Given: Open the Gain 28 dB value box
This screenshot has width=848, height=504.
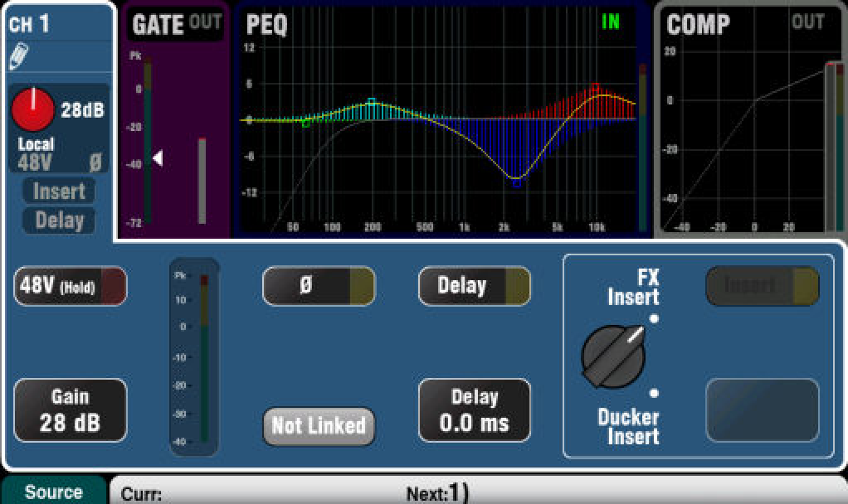Looking at the screenshot, I should point(71,410).
